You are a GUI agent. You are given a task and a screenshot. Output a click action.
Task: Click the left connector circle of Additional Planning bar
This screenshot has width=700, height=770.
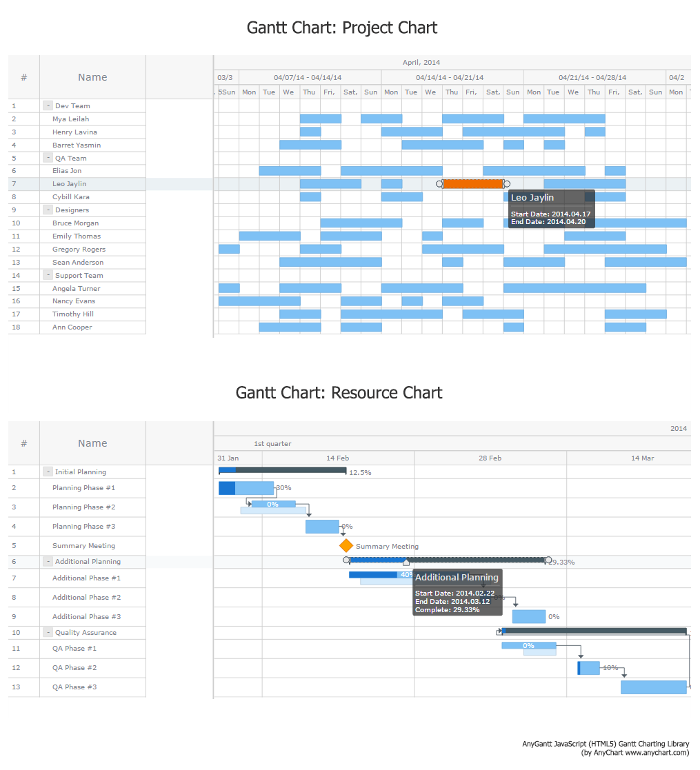[347, 560]
